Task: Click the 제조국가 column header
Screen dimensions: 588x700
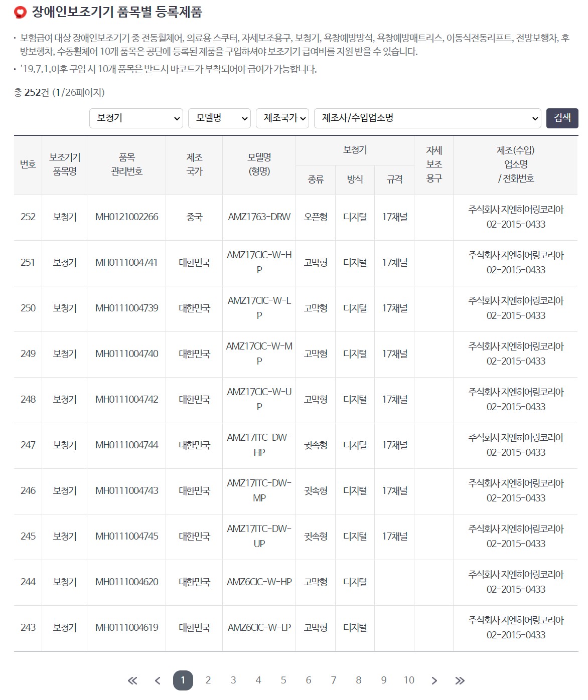Action: point(194,165)
